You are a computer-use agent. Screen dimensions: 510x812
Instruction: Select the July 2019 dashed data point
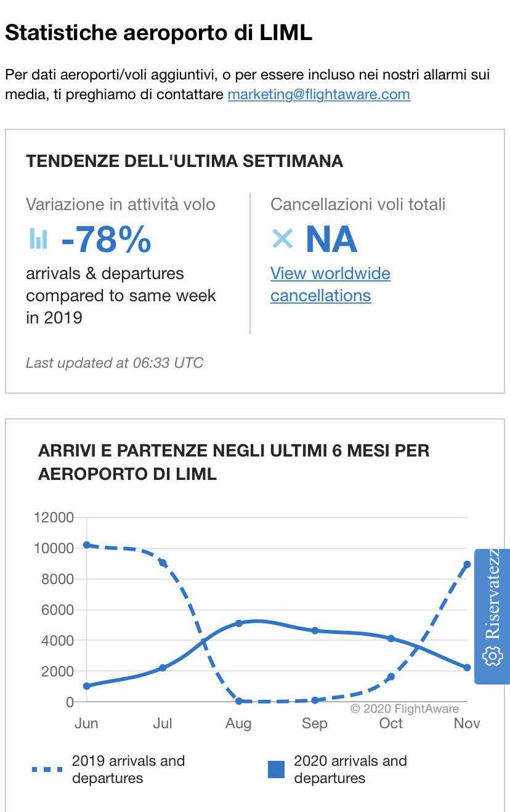click(163, 562)
